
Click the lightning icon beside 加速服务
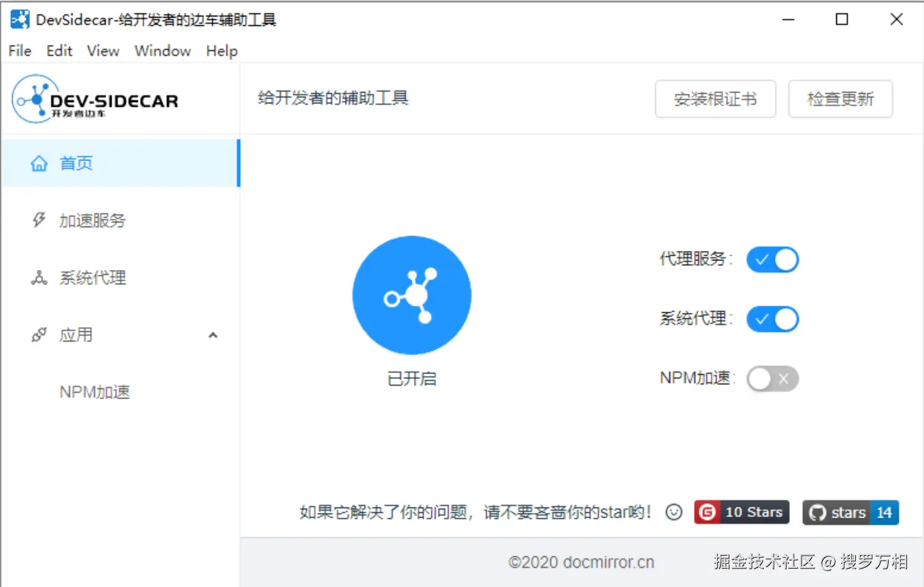(x=39, y=220)
